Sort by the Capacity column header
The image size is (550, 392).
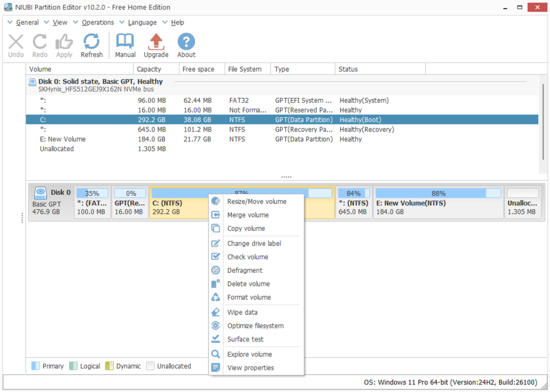[x=156, y=69]
